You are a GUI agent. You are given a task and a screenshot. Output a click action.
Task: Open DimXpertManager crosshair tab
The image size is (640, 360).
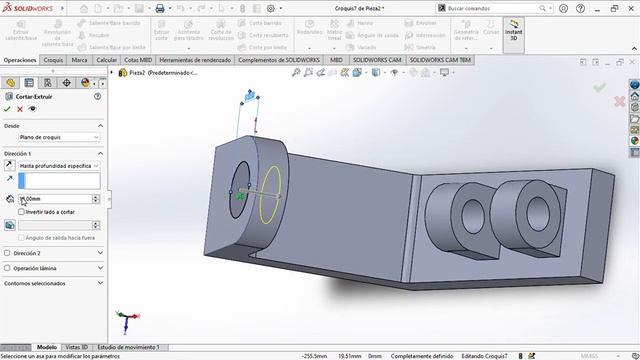tap(67, 83)
